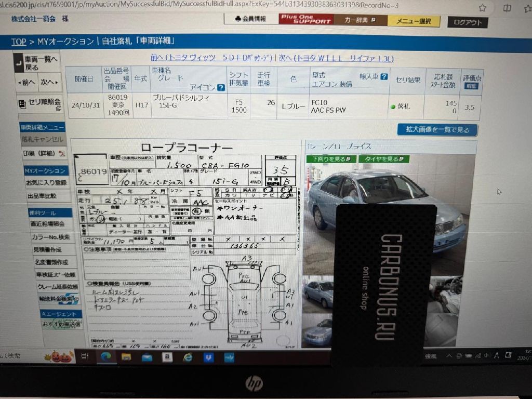This screenshot has height=399, width=532.
Task: Open Microsoft Edge from the taskbar
Action: click(x=106, y=357)
